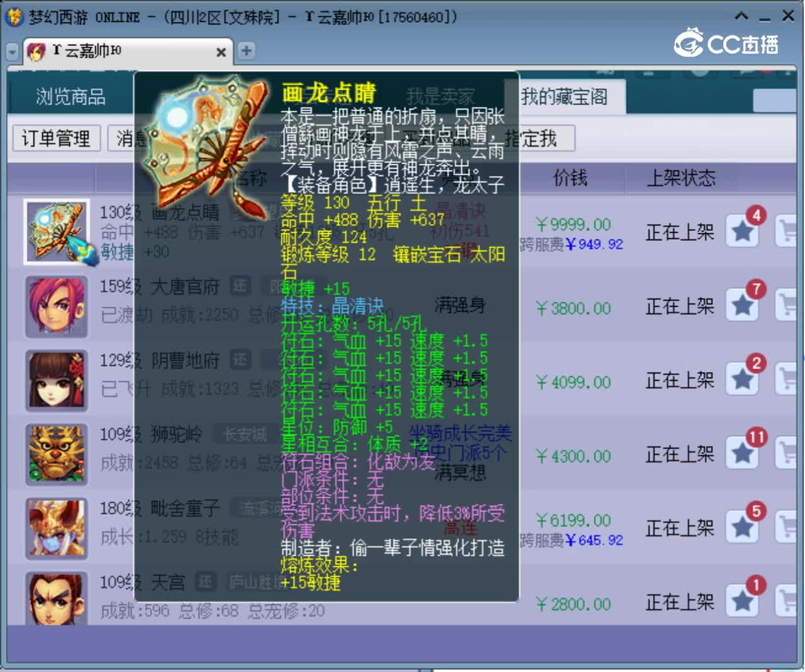The height and width of the screenshot is (672, 805).
Task: Click the CC直播 logo
Action: (x=726, y=43)
